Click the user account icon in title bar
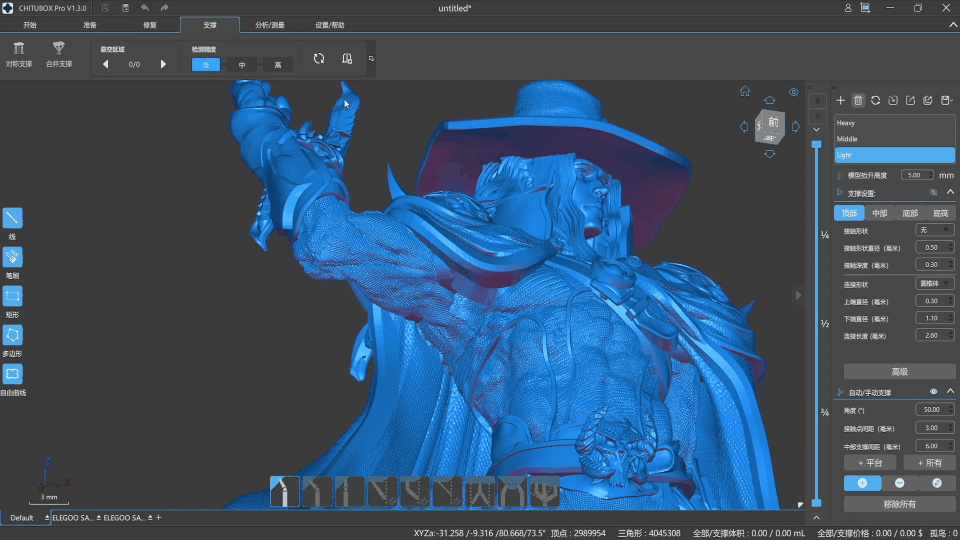Viewport: 960px width, 540px height. [848, 8]
